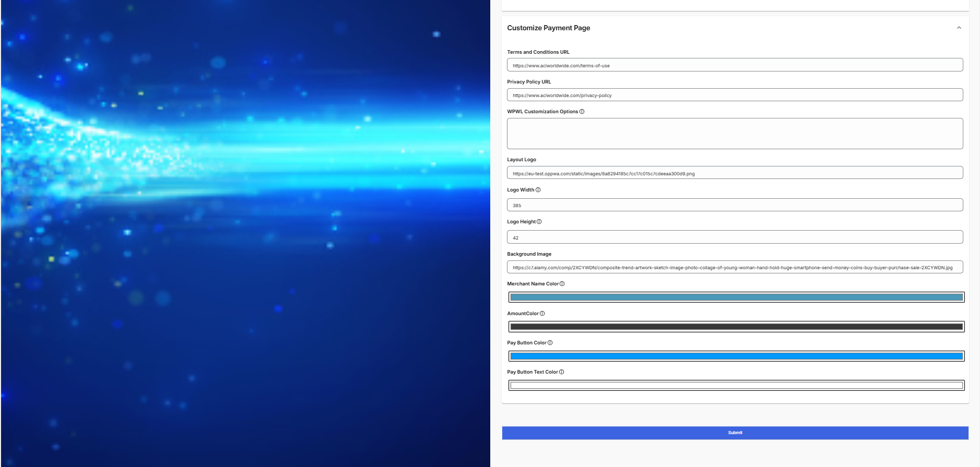Open the Pay Button Text Color white swatch
Image resolution: width=980 pixels, height=467 pixels.
(736, 386)
